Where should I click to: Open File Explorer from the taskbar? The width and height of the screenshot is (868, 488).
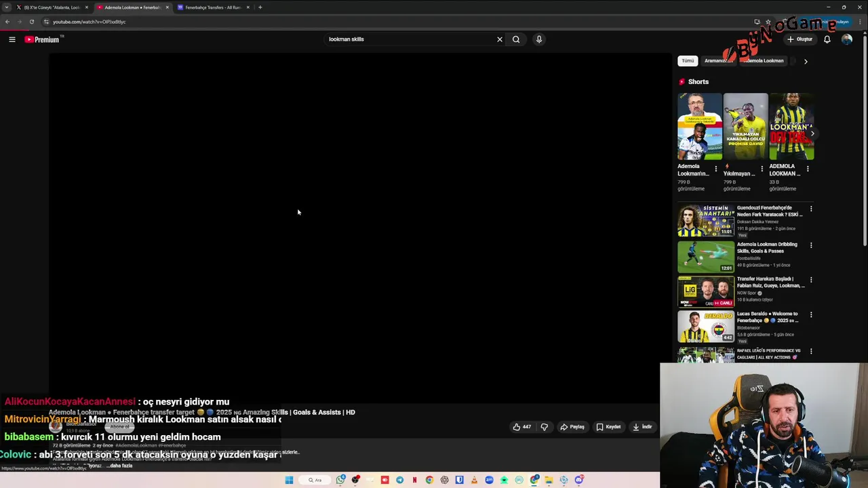coord(549,480)
